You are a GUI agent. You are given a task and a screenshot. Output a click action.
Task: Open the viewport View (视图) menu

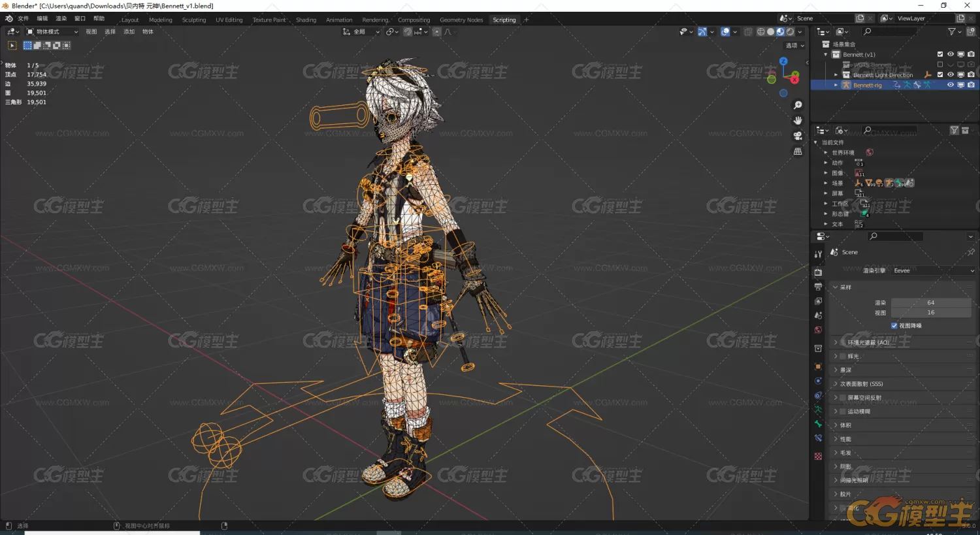point(91,31)
